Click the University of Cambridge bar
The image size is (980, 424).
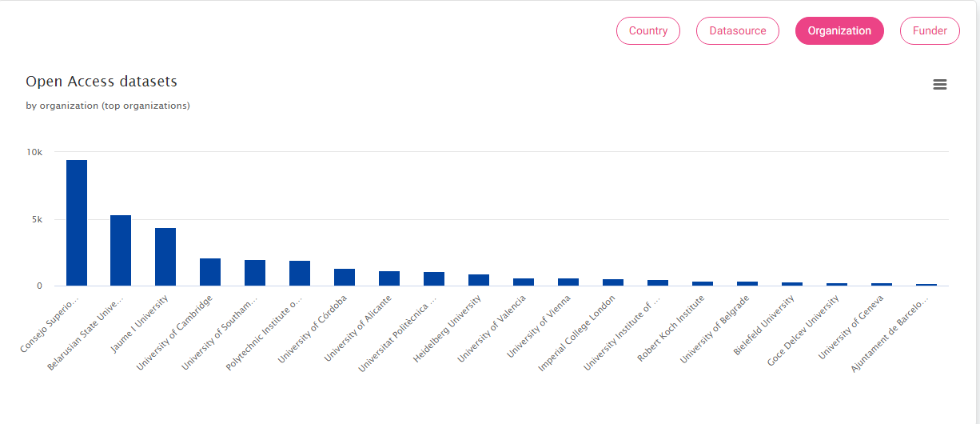210,272
